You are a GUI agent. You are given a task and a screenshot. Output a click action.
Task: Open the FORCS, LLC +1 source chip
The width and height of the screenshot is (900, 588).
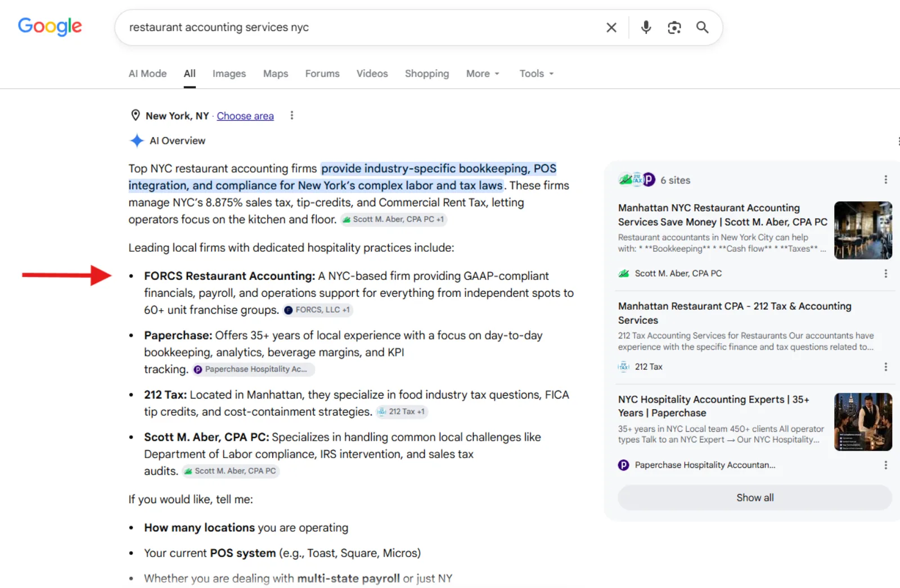317,310
